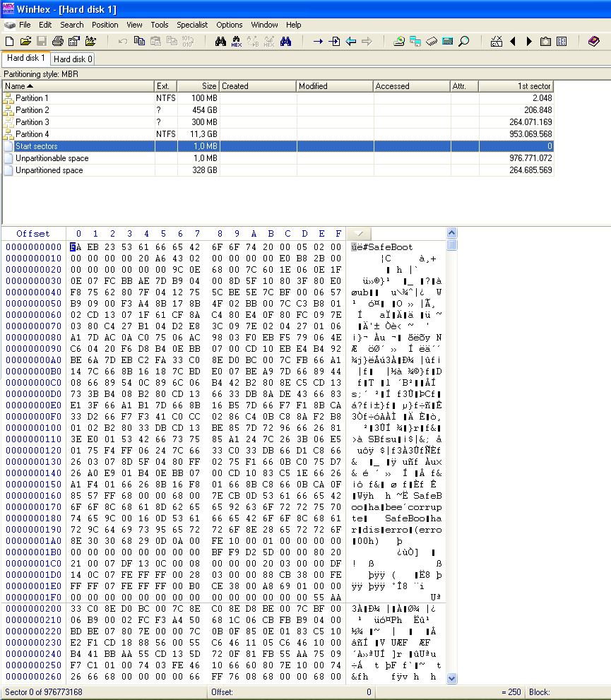The width and height of the screenshot is (611, 700).
Task: Open the Options menu
Action: pyautogui.click(x=230, y=25)
